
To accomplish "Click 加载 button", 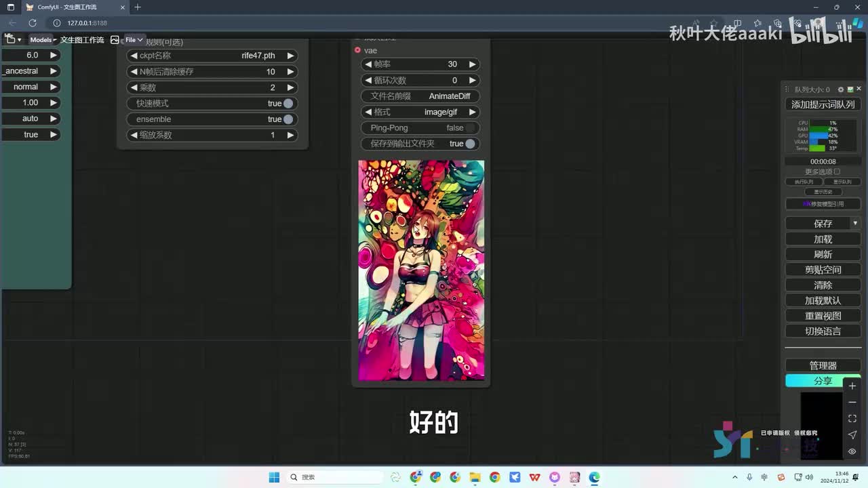I will [823, 239].
